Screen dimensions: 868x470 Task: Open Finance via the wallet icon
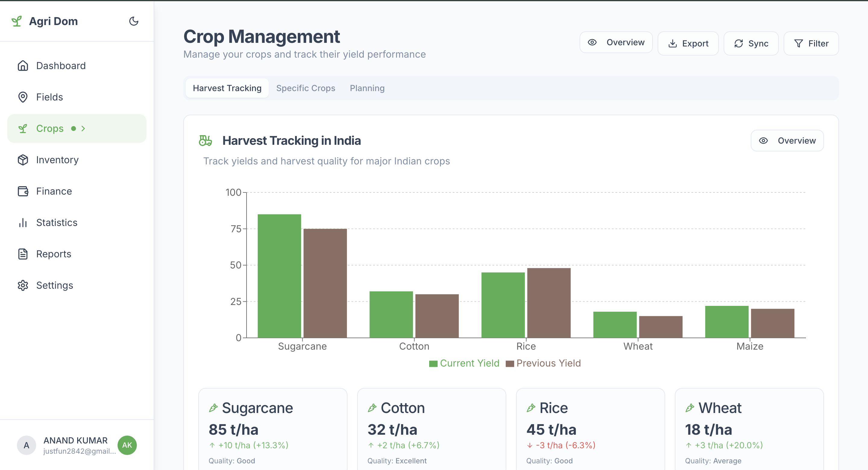coord(23,191)
